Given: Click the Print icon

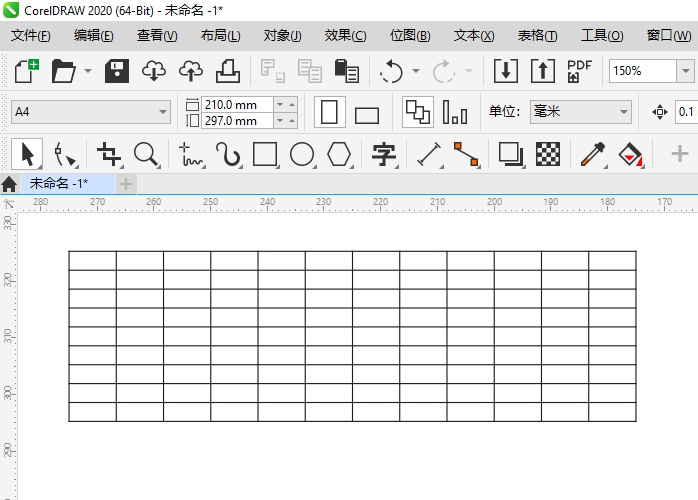Looking at the screenshot, I should 228,71.
